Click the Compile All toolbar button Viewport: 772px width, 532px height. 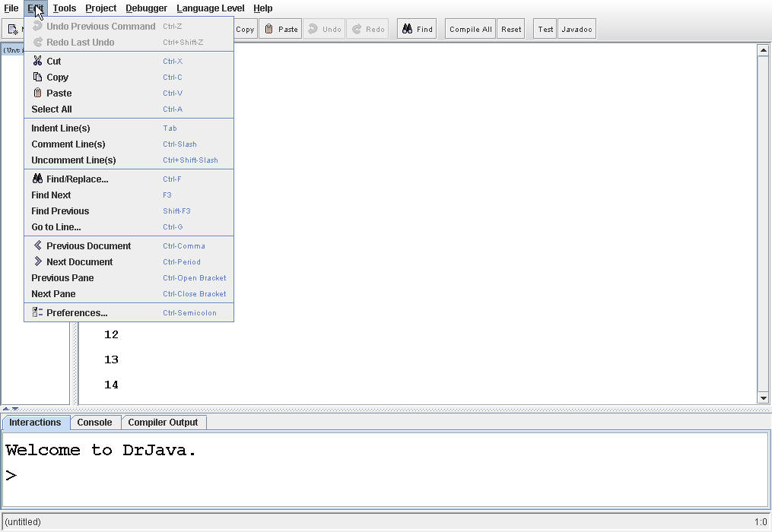click(x=470, y=29)
